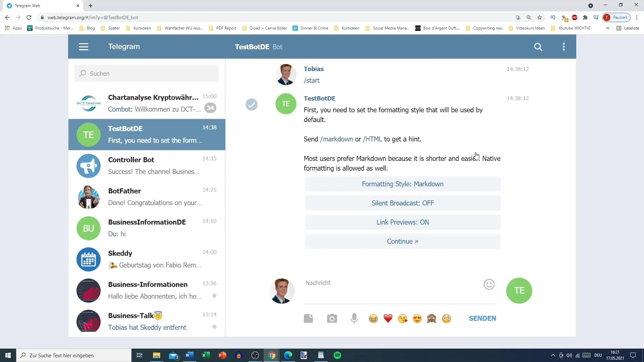Open Dinner & Crime bookmark
644x362 pixels.
pyautogui.click(x=311, y=28)
